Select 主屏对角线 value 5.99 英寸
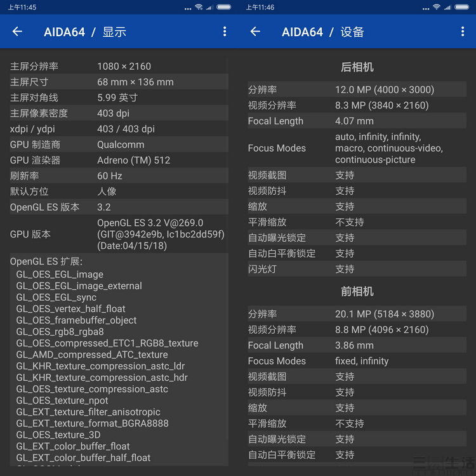This screenshot has height=476, width=476. [117, 98]
